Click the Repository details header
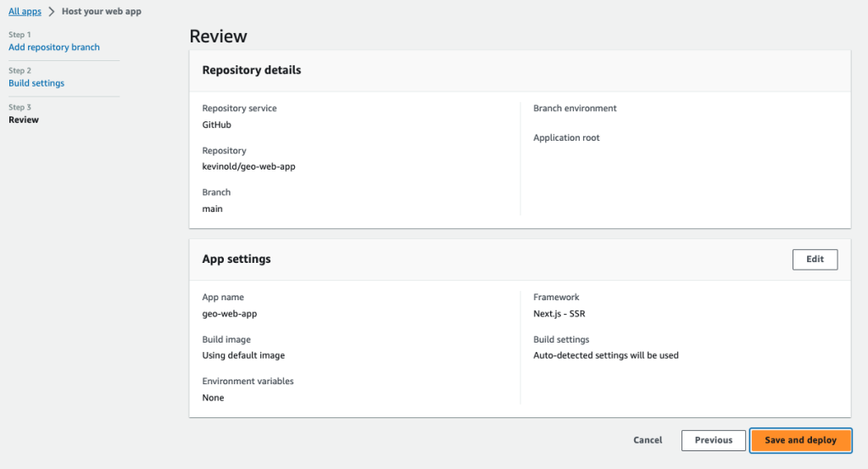868x469 pixels. point(251,70)
